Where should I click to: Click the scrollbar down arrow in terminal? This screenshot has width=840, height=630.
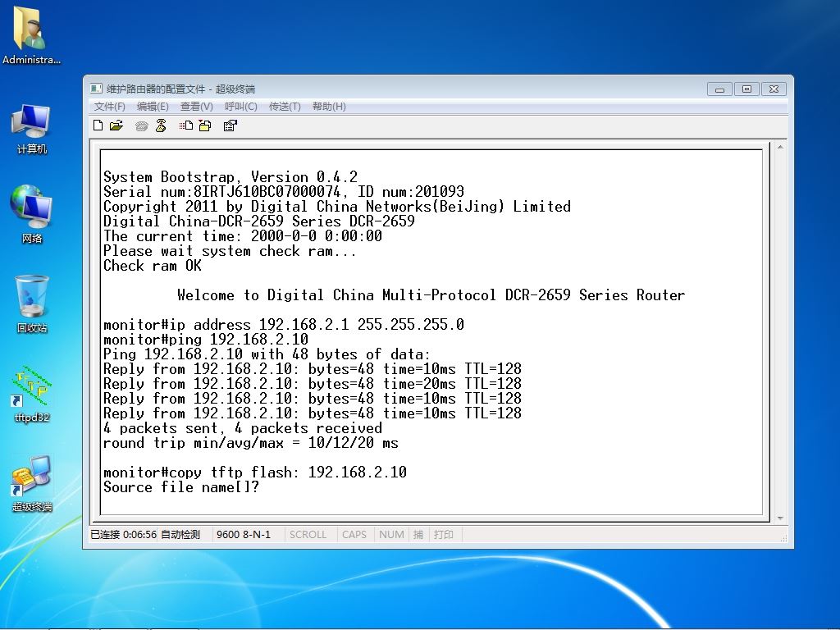pyautogui.click(x=780, y=518)
